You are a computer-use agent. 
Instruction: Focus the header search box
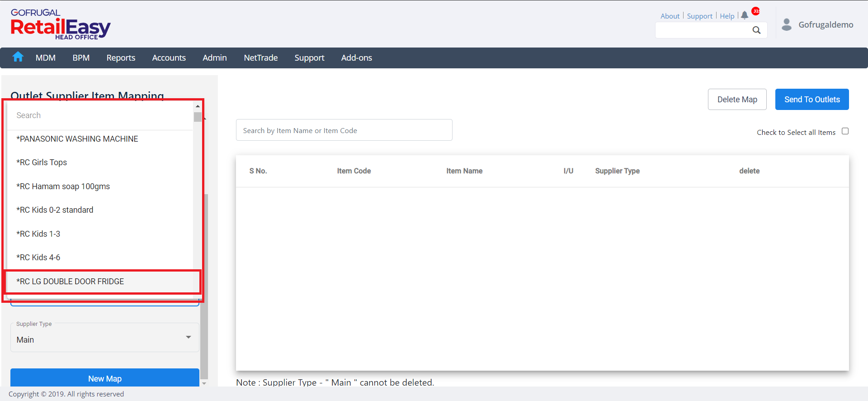[x=711, y=30]
